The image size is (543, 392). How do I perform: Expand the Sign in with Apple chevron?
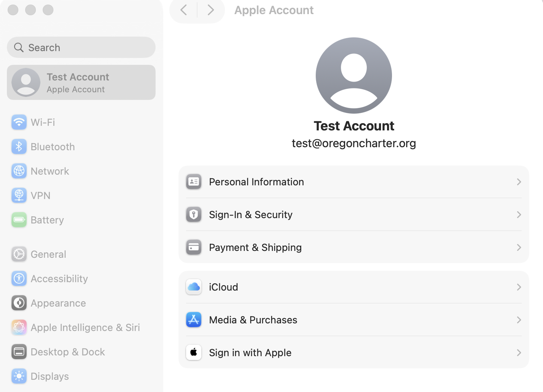pos(519,353)
